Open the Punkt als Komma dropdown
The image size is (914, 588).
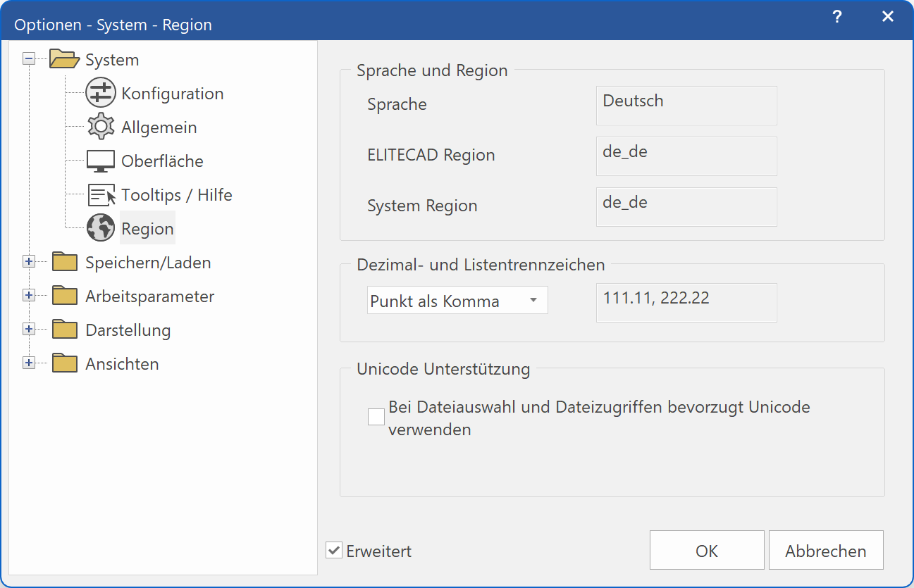(x=457, y=300)
